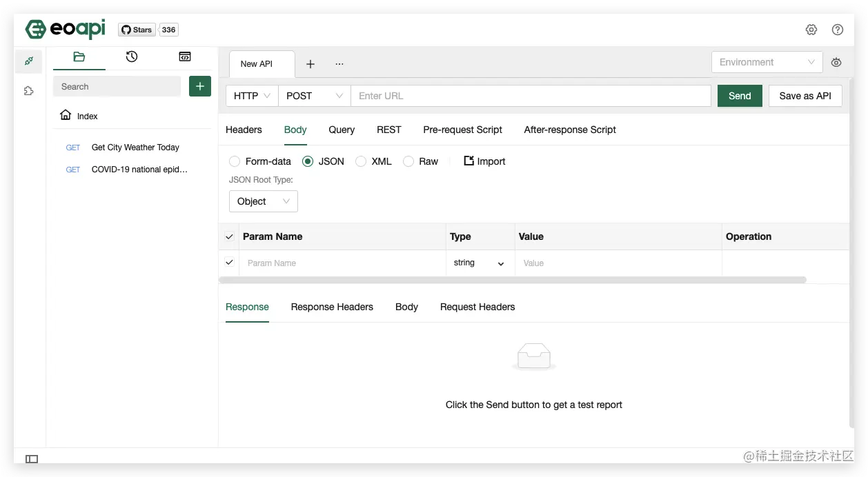Switch to the Headers tab
Image resolution: width=868 pixels, height=477 pixels.
click(244, 130)
